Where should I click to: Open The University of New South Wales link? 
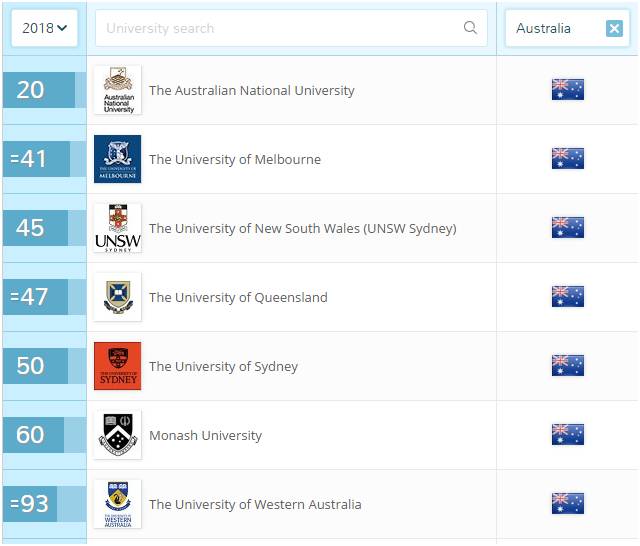(302, 229)
